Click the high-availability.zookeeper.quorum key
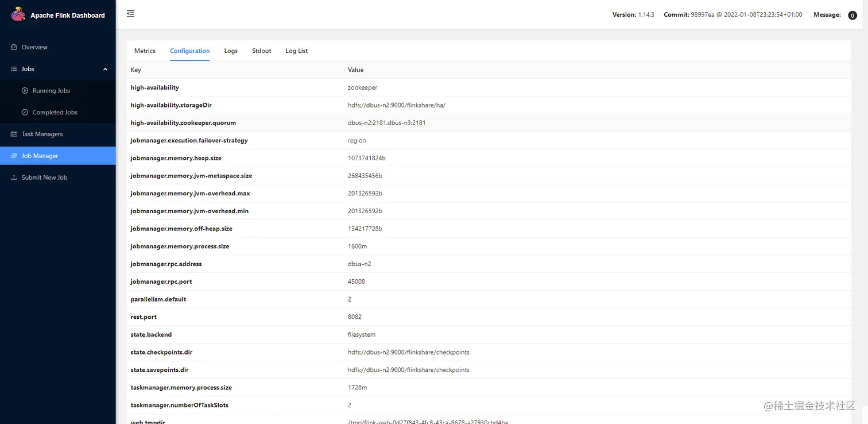This screenshot has height=424, width=868. pos(183,123)
